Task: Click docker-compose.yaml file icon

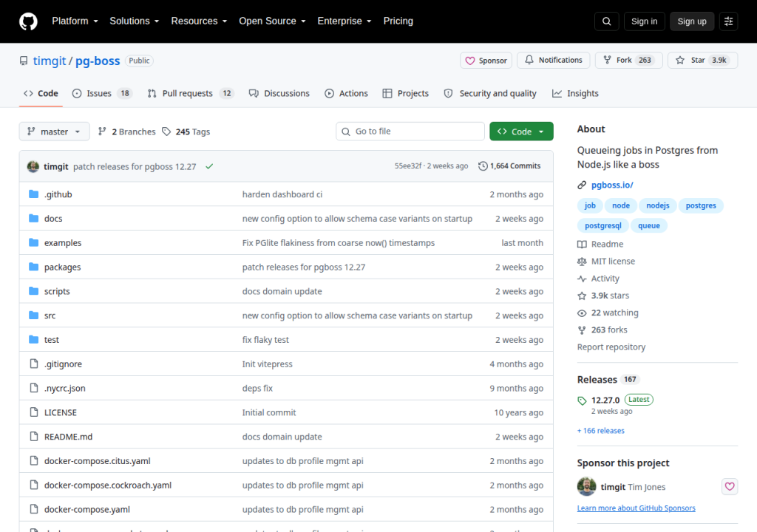Action: coord(33,509)
